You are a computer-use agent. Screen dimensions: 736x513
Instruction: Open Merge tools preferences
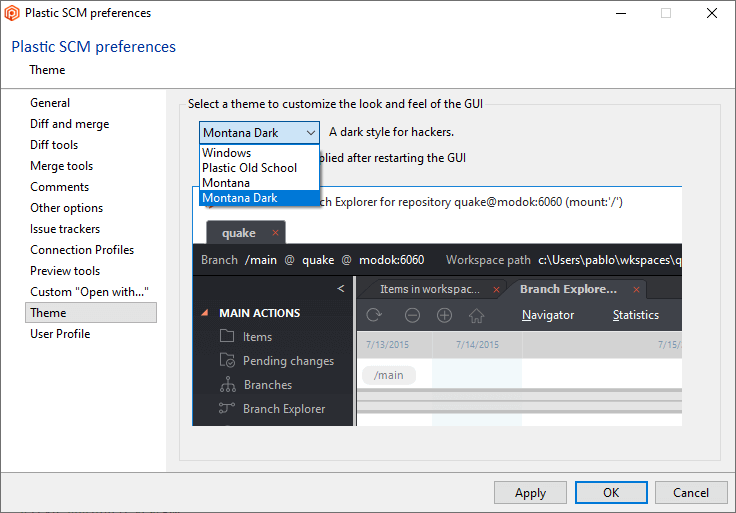pyautogui.click(x=61, y=166)
